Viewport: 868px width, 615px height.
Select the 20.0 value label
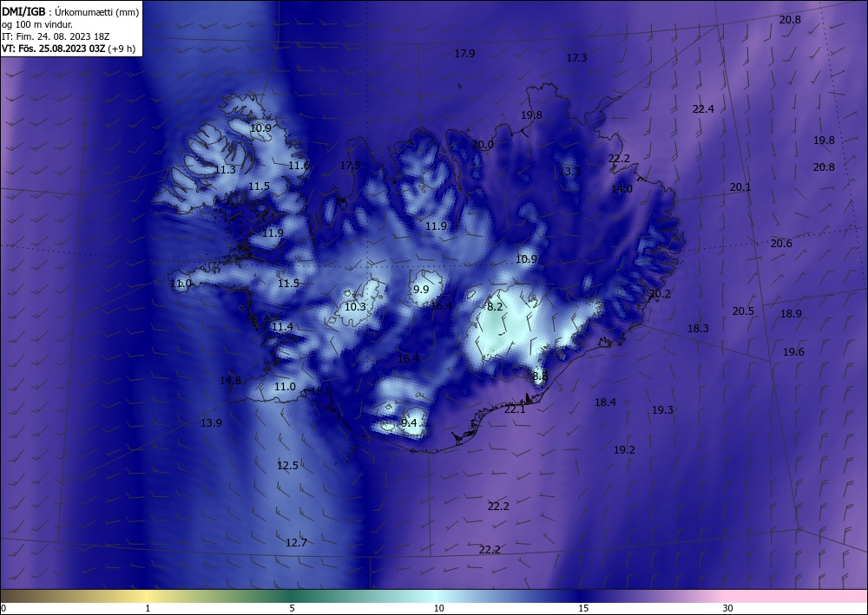(x=483, y=144)
